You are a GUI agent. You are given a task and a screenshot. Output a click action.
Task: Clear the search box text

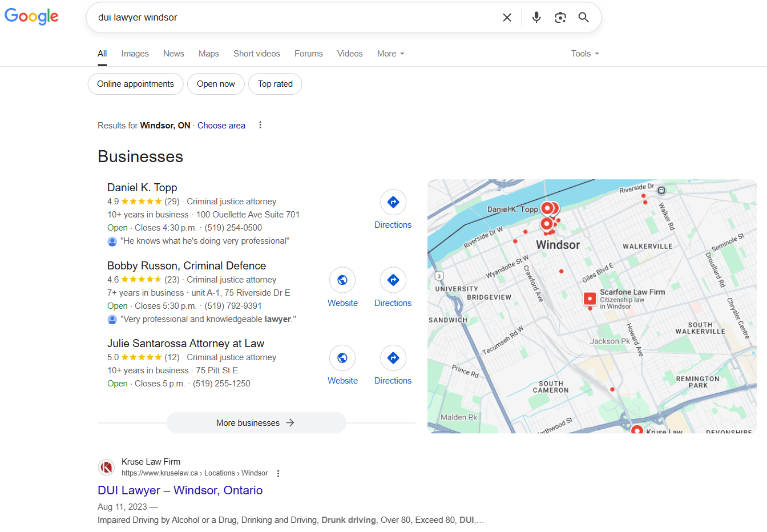pos(507,18)
